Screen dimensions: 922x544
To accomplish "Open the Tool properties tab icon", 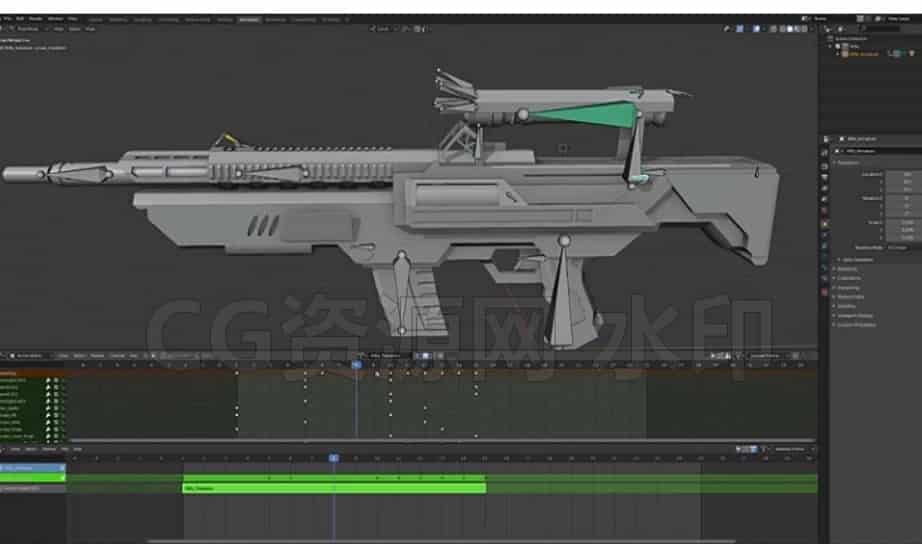I will click(x=824, y=153).
